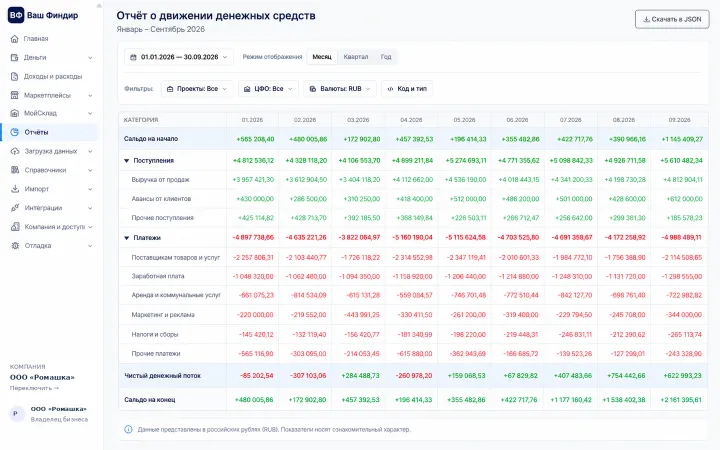Click the Деньги wallet icon

pos(15,57)
